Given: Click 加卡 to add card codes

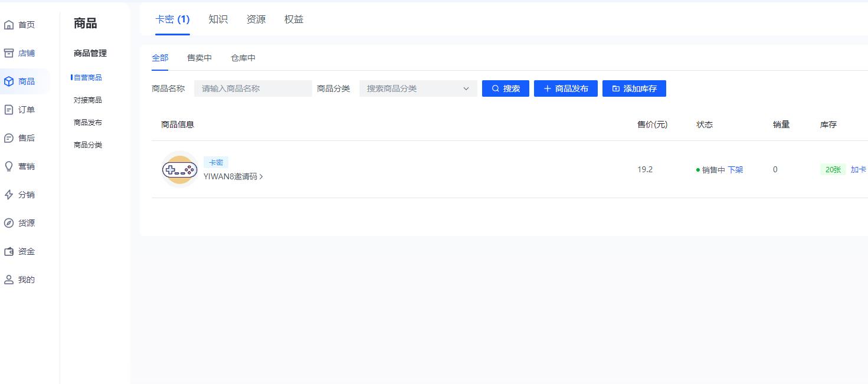Looking at the screenshot, I should [x=859, y=169].
